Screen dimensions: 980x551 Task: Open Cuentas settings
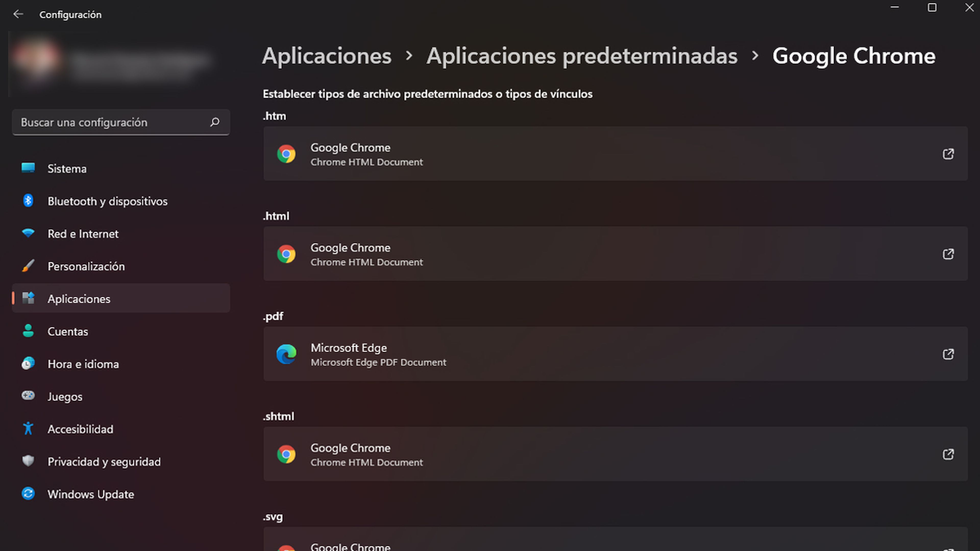click(121, 331)
